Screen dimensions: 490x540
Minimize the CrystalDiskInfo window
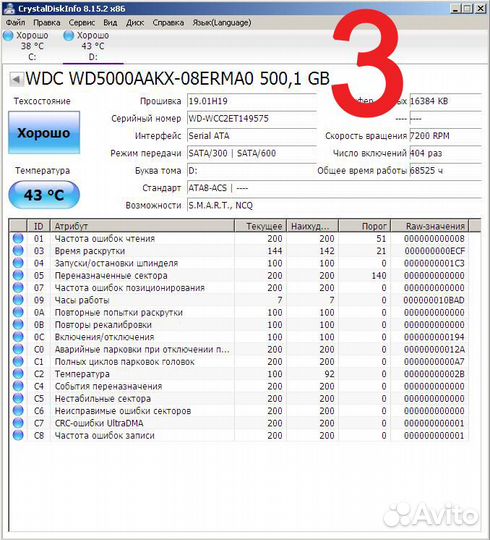[x=456, y=9]
